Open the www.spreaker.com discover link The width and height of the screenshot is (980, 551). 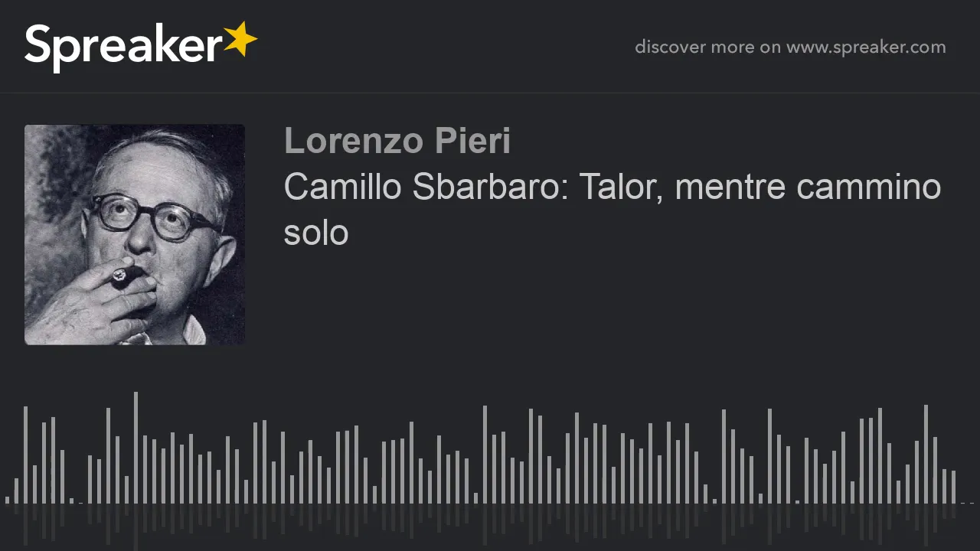[x=866, y=47]
